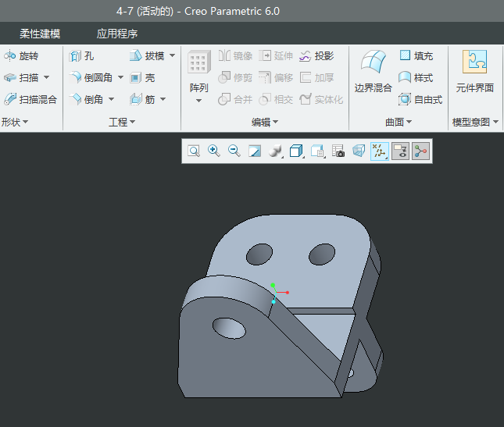Click the 偏移 (Offset) tool
504x427 pixels.
pos(276,77)
